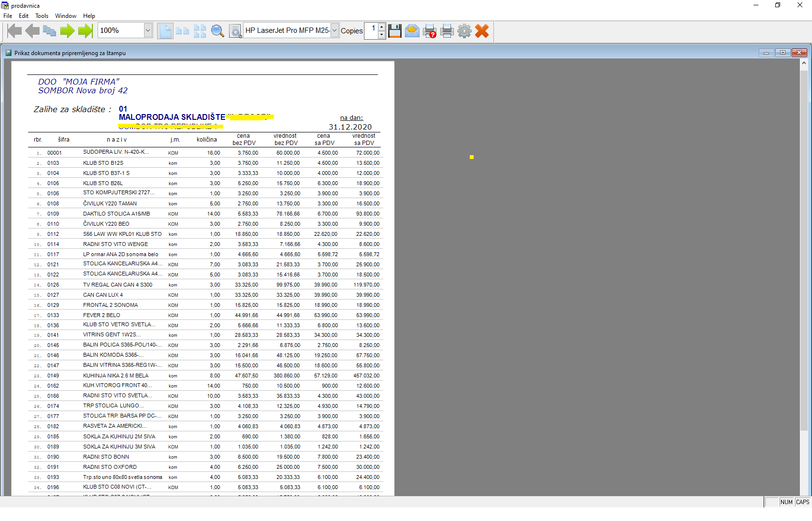Switch to multi-page grid view
812x521 pixels.
200,31
